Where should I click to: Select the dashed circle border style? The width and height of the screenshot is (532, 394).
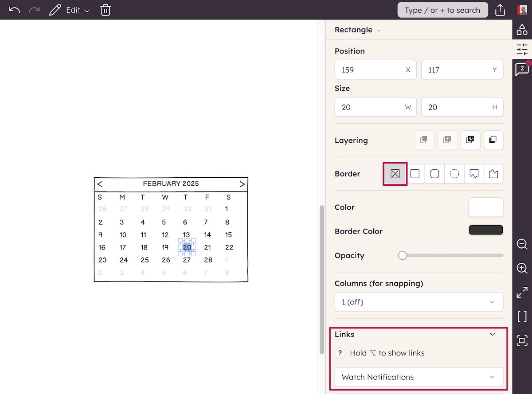(454, 174)
